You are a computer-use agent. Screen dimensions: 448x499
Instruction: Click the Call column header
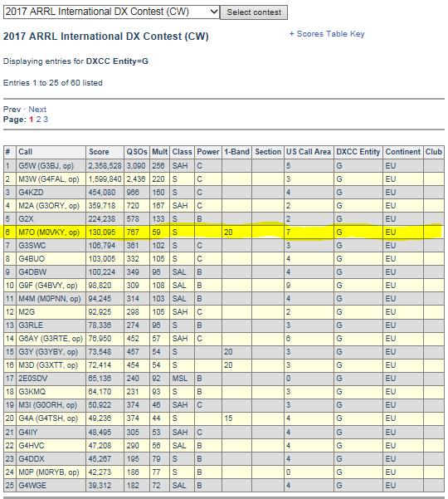pos(26,152)
